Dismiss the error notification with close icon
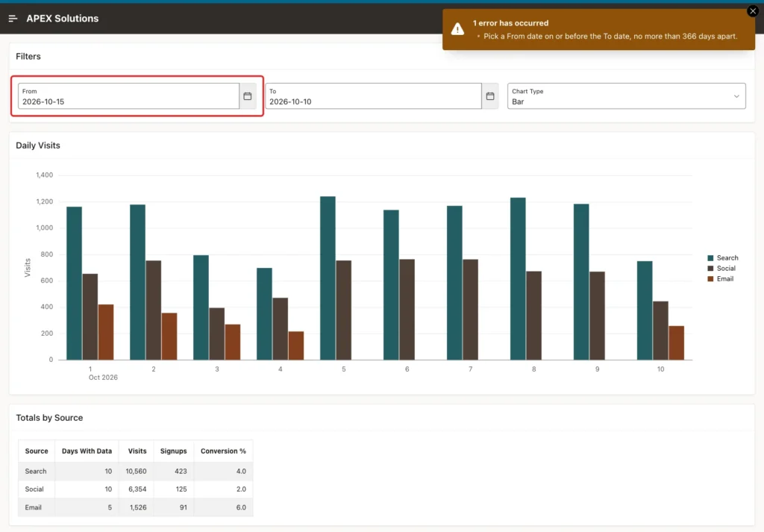The width and height of the screenshot is (764, 532). pos(753,10)
